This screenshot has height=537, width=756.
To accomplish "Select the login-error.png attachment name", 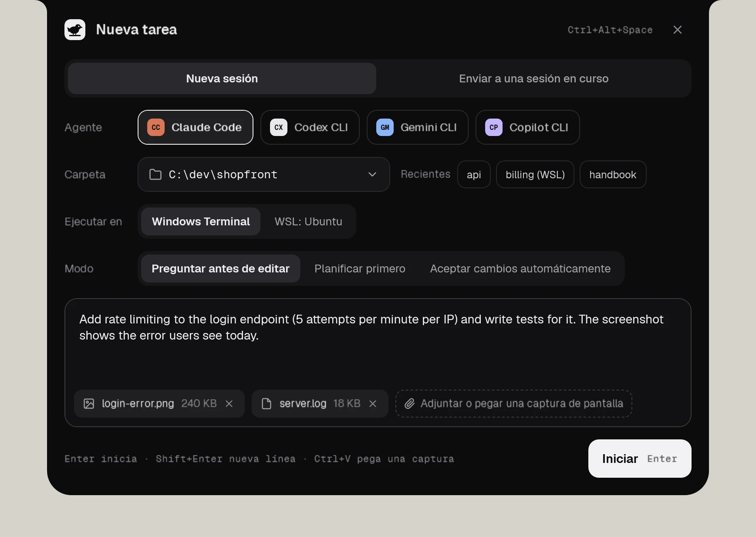I will pyautogui.click(x=138, y=404).
